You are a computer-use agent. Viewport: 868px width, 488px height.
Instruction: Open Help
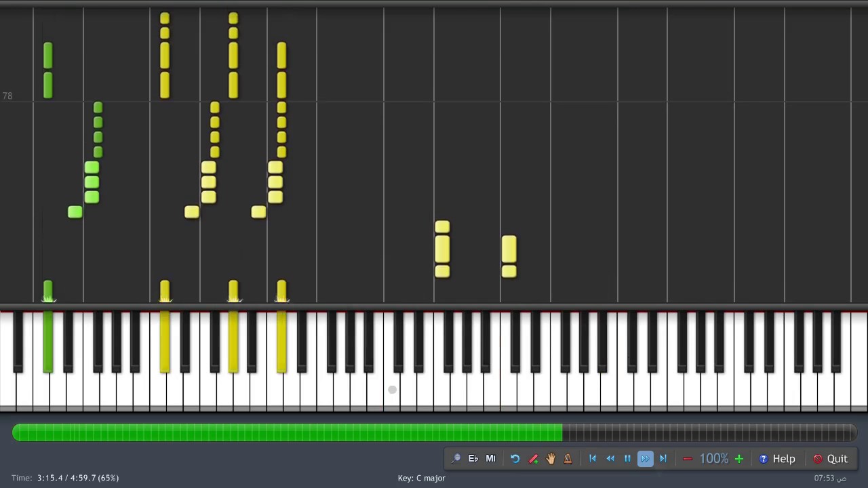[777, 459]
